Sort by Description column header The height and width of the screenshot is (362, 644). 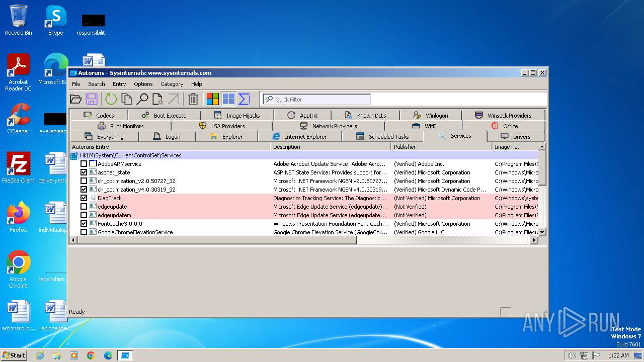pos(331,147)
